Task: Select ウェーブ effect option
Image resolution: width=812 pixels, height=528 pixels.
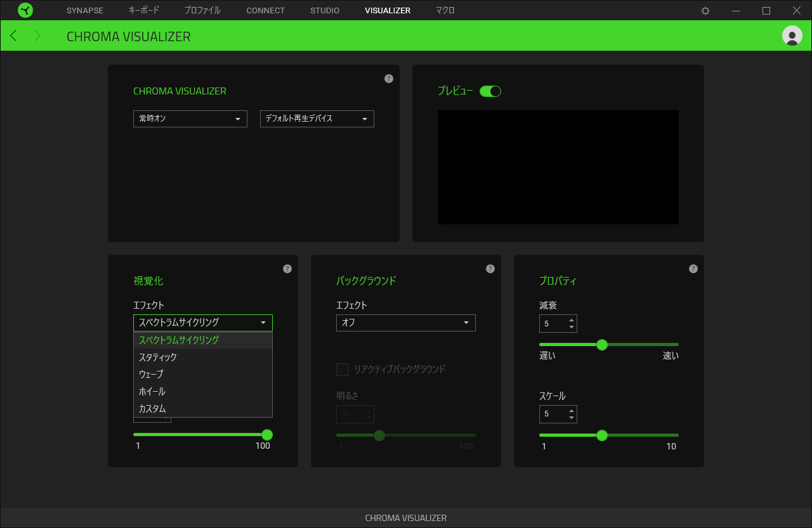Action: click(203, 375)
